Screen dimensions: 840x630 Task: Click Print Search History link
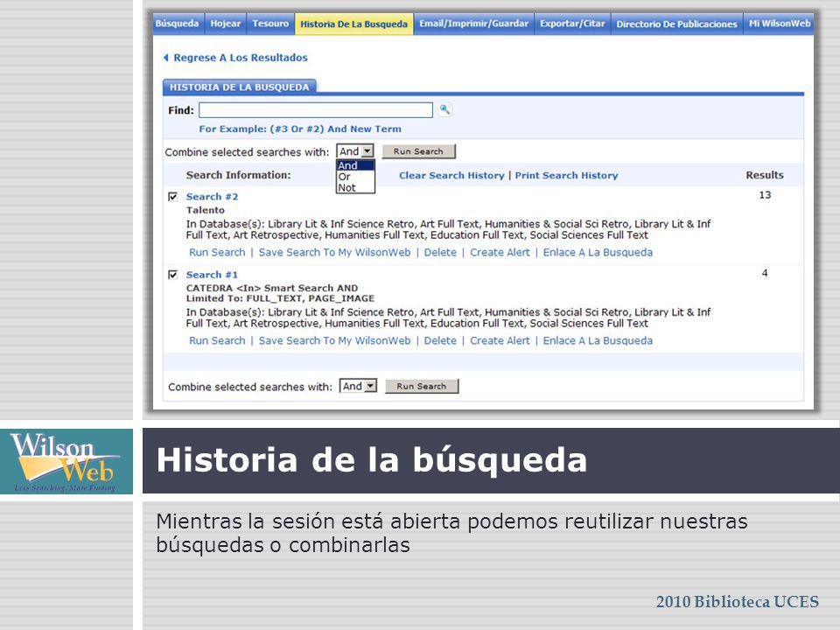click(566, 175)
